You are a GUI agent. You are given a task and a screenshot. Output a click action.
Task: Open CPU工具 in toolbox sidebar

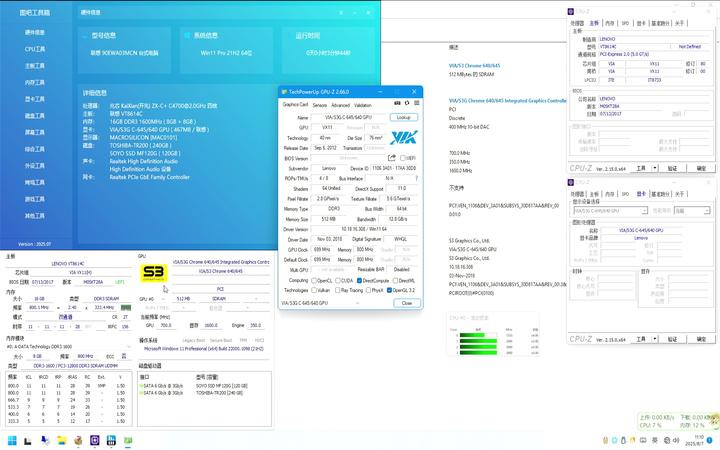click(x=35, y=49)
